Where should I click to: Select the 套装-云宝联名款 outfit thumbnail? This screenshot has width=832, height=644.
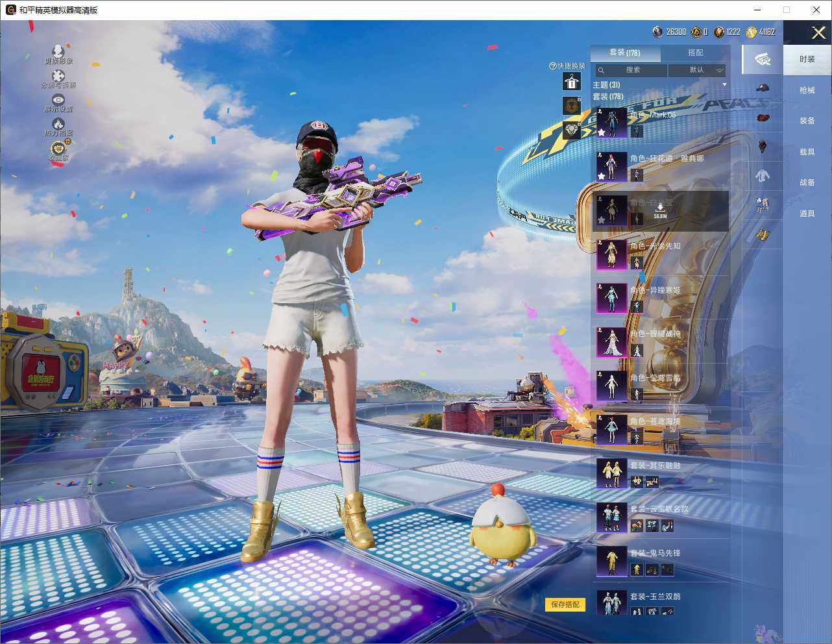(611, 517)
